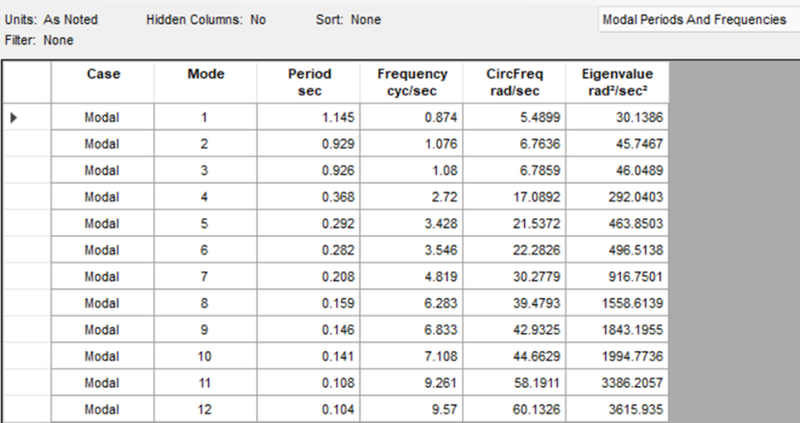Click the Sort: None label
The height and width of the screenshot is (423, 800).
[x=348, y=20]
